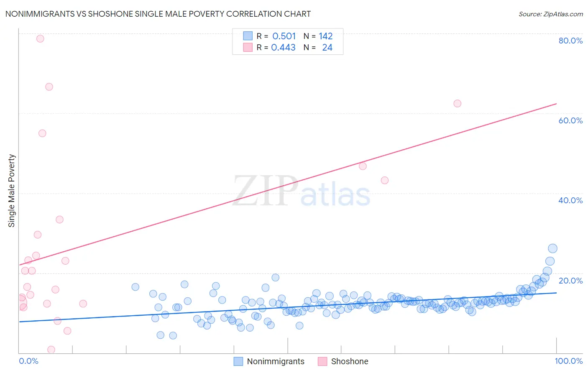Open the ZipAtlas.com source link
Image resolution: width=588 pixels, height=373 pixels.
(x=551, y=14)
